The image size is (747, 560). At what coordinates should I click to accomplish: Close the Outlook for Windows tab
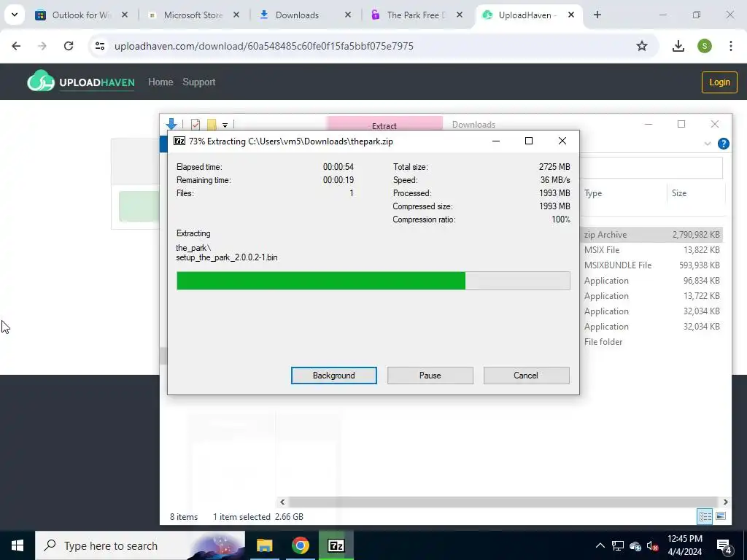coord(124,15)
